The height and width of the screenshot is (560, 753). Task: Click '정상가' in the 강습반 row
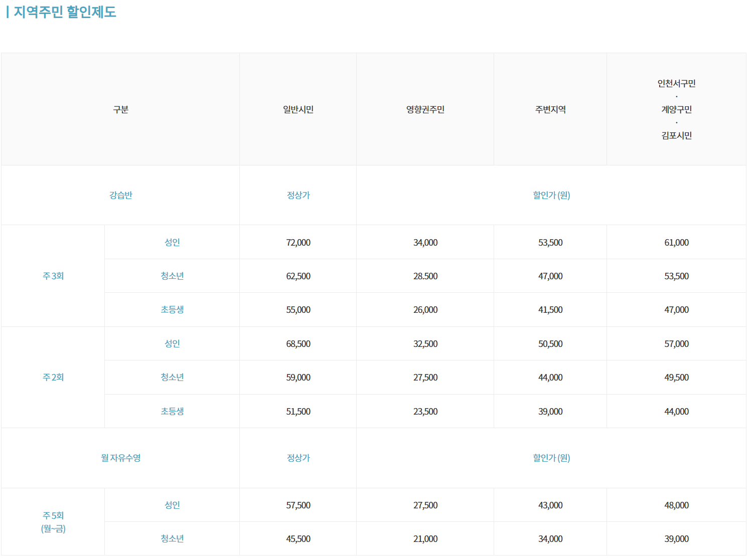(298, 195)
